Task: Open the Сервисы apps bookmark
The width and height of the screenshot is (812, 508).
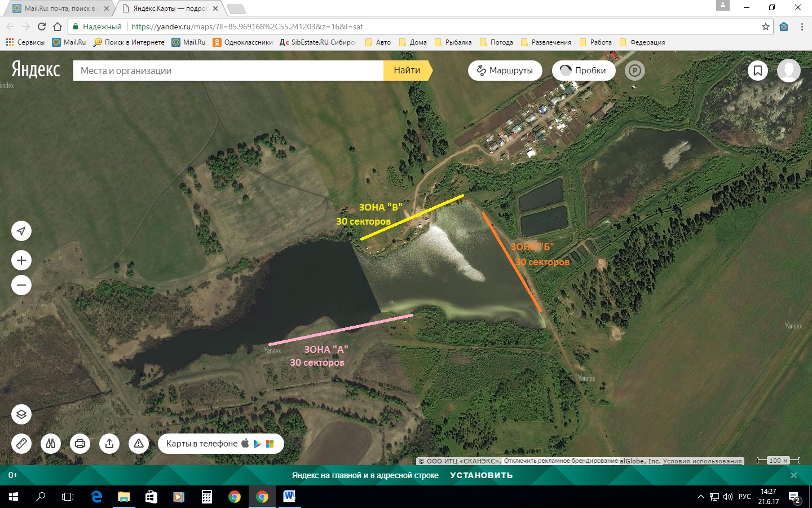Action: [25, 42]
